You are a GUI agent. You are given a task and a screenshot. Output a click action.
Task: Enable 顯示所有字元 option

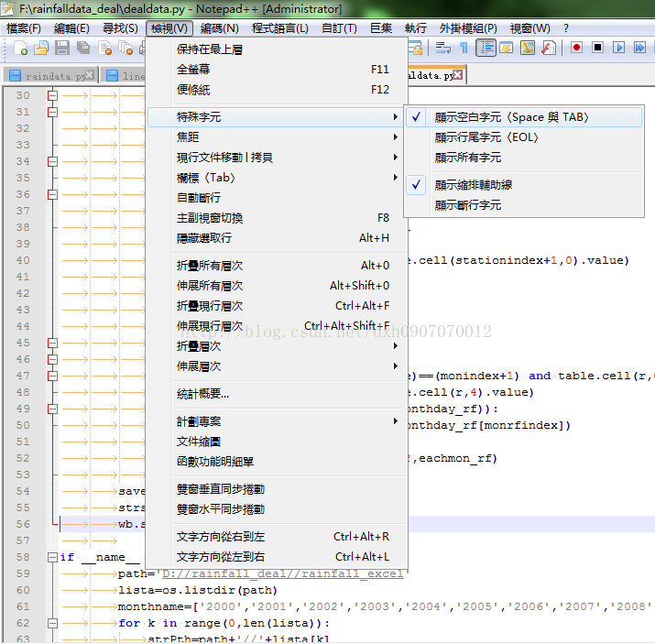pyautogui.click(x=523, y=158)
